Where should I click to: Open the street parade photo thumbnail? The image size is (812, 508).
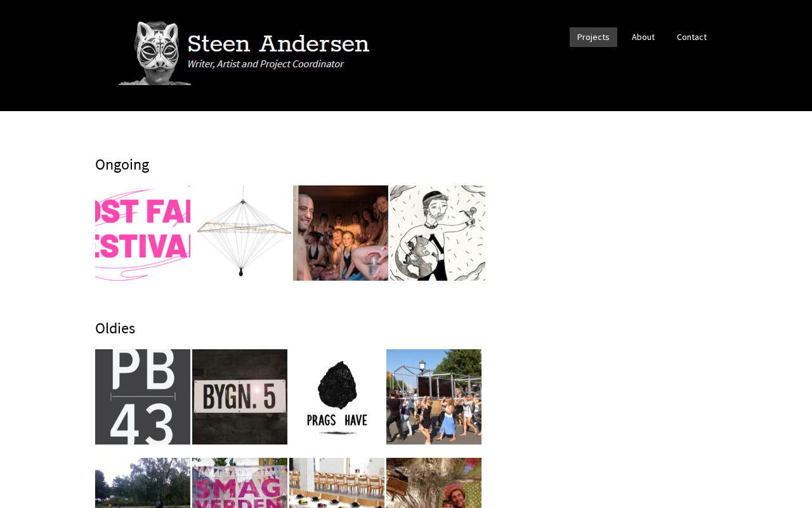tap(434, 397)
